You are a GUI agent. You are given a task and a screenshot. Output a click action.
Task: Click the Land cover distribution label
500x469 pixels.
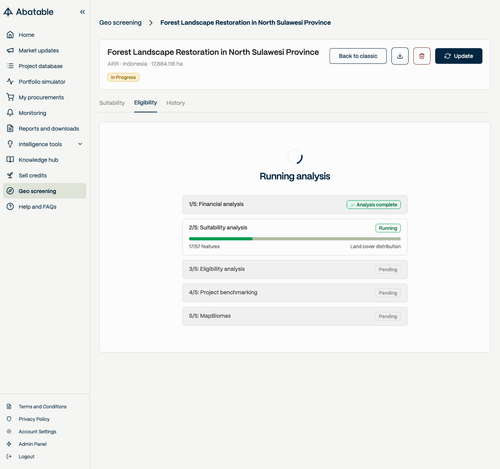click(375, 247)
